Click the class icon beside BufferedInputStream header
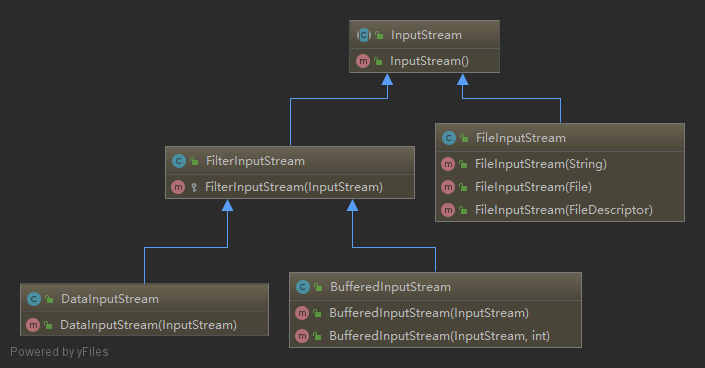 coord(303,287)
